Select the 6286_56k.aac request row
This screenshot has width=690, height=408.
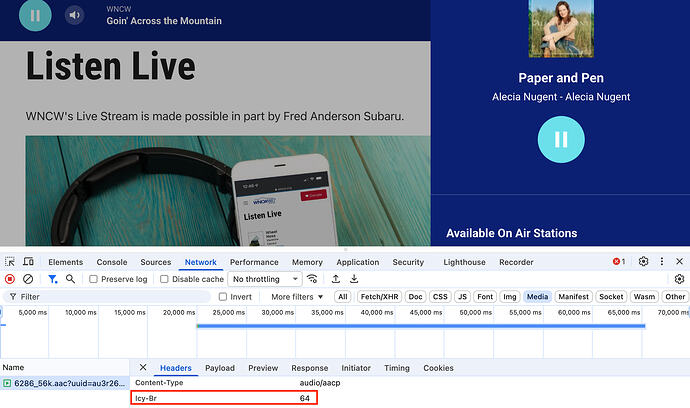pos(65,383)
